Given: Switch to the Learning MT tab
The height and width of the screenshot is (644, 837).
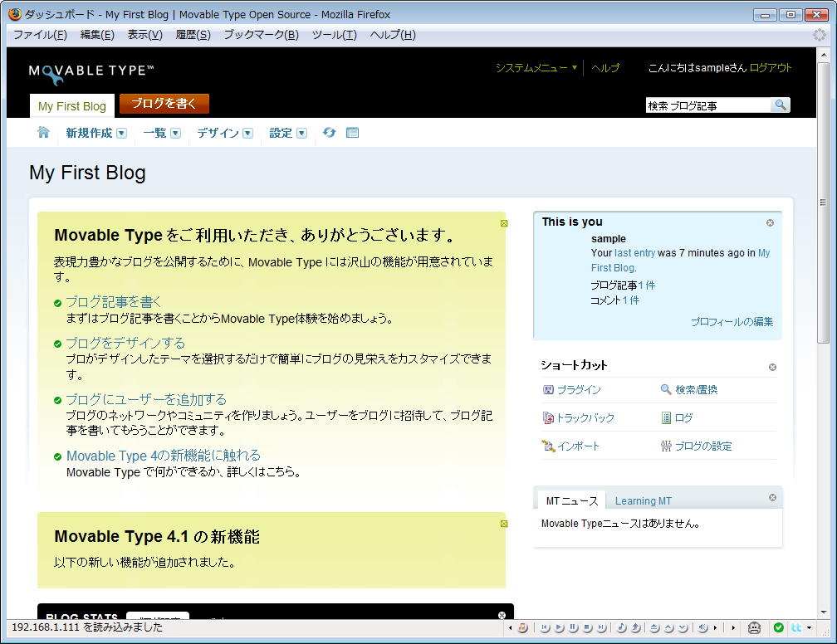Looking at the screenshot, I should point(644,501).
